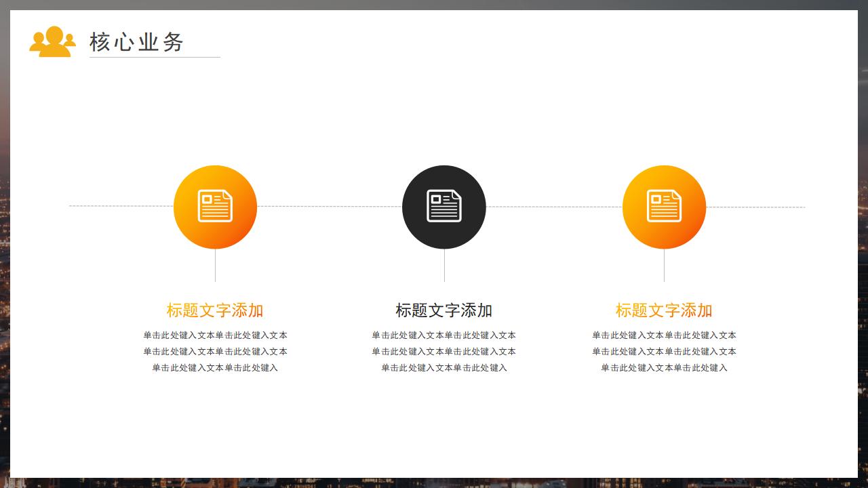Select the left orange 标题文字添加 heading
The height and width of the screenshot is (488, 868).
point(215,310)
